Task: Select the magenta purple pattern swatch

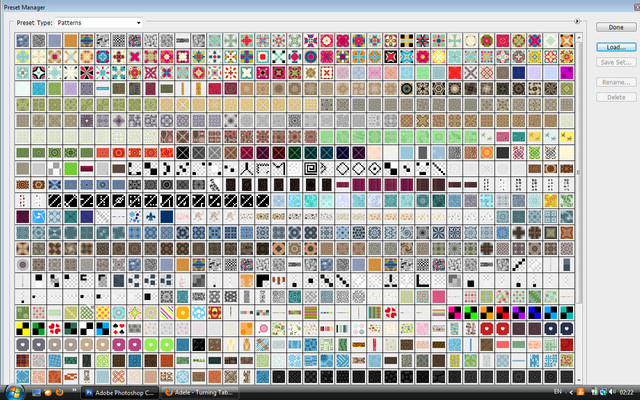Action: point(566,73)
